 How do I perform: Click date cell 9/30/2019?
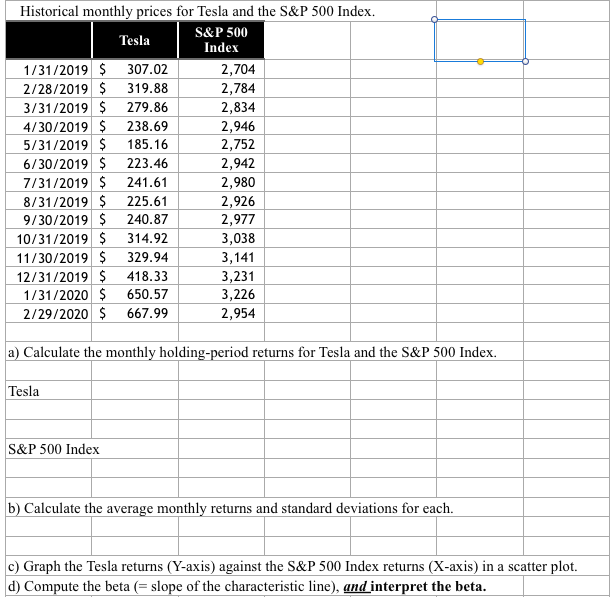tap(49, 220)
